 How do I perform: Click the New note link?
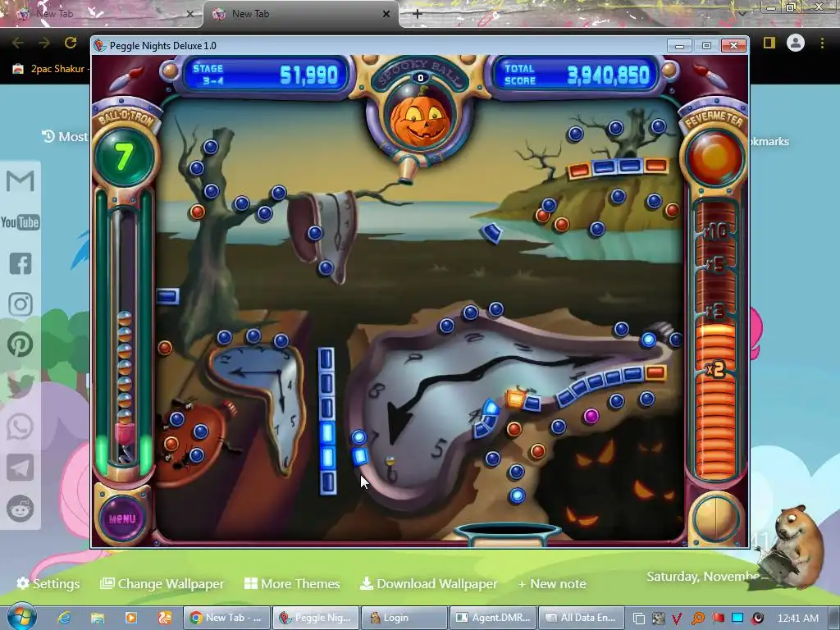pos(552,583)
